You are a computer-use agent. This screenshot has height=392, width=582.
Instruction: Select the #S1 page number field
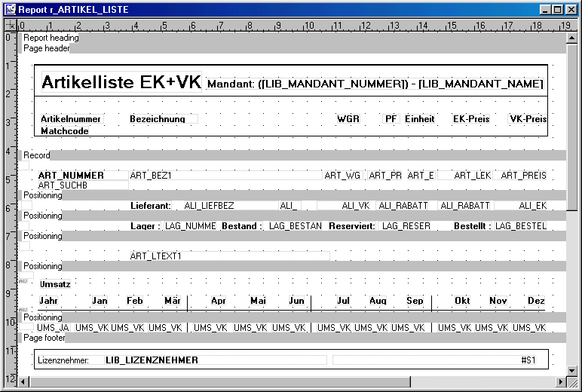pyautogui.click(x=528, y=360)
